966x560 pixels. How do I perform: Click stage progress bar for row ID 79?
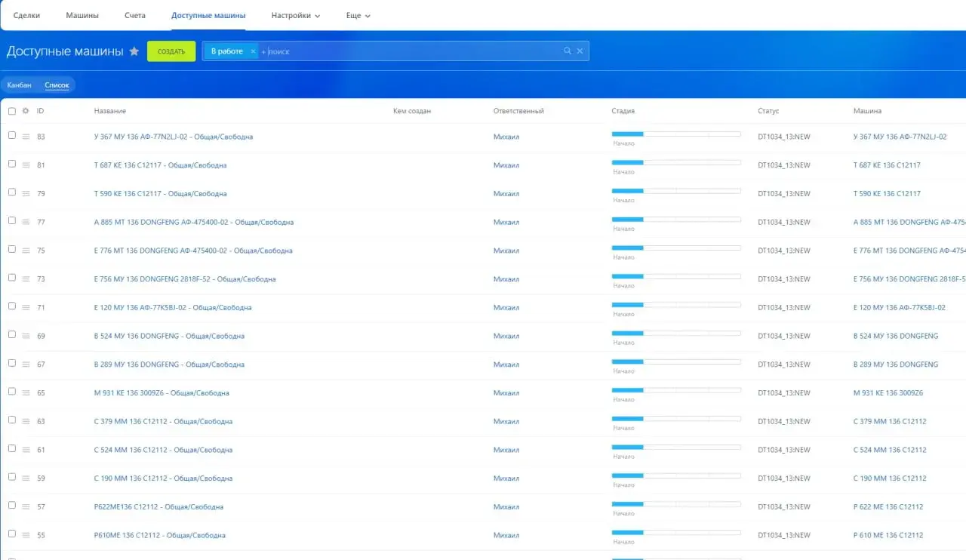tap(676, 191)
